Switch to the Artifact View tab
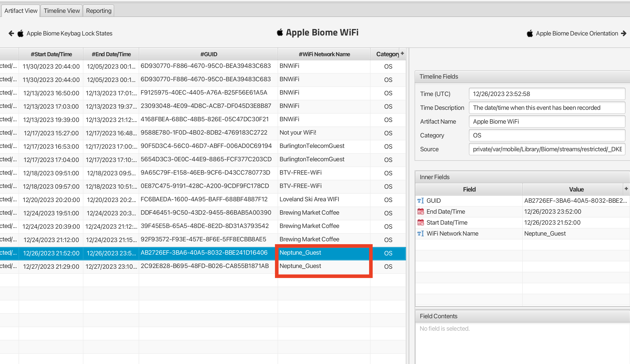This screenshot has width=630, height=364. pos(21,11)
